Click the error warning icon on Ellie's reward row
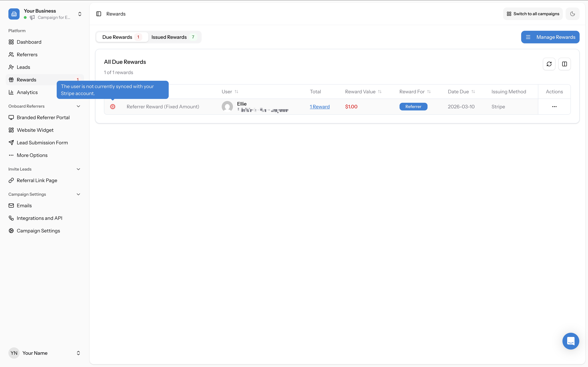Screen dimensions: 588x367 tap(113, 106)
